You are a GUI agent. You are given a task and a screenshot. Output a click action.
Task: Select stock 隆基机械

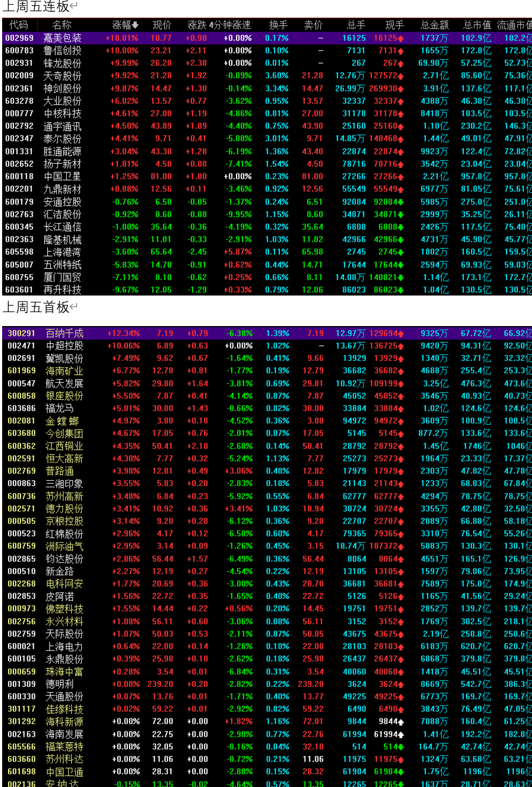pos(63,239)
